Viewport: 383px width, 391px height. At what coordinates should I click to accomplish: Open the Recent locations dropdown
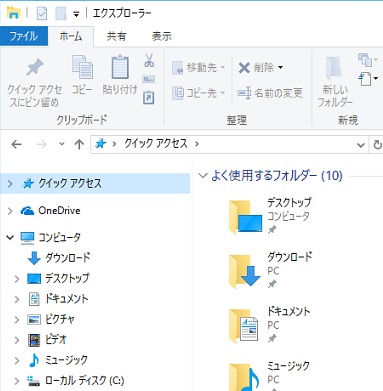62,144
